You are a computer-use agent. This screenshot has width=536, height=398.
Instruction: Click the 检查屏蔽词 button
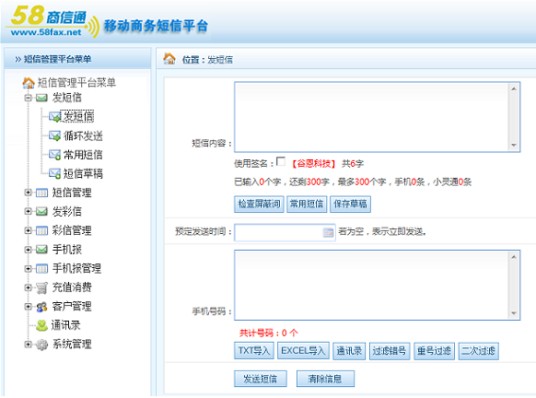coord(259,204)
